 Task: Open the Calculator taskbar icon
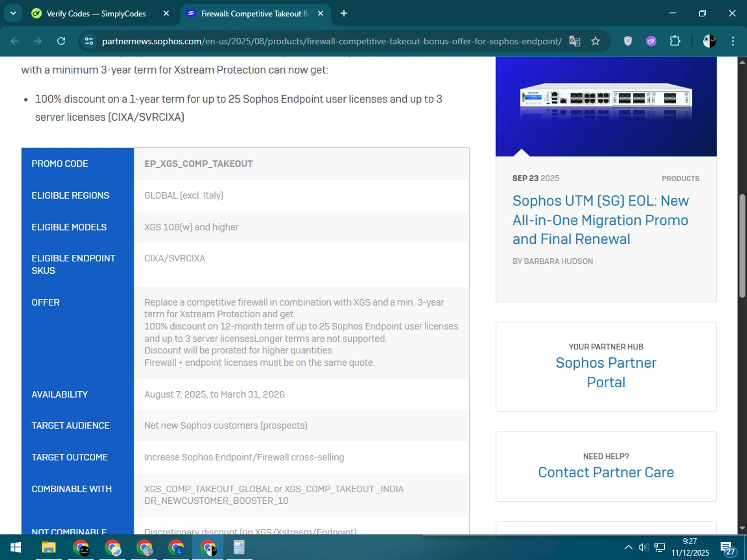point(240,548)
